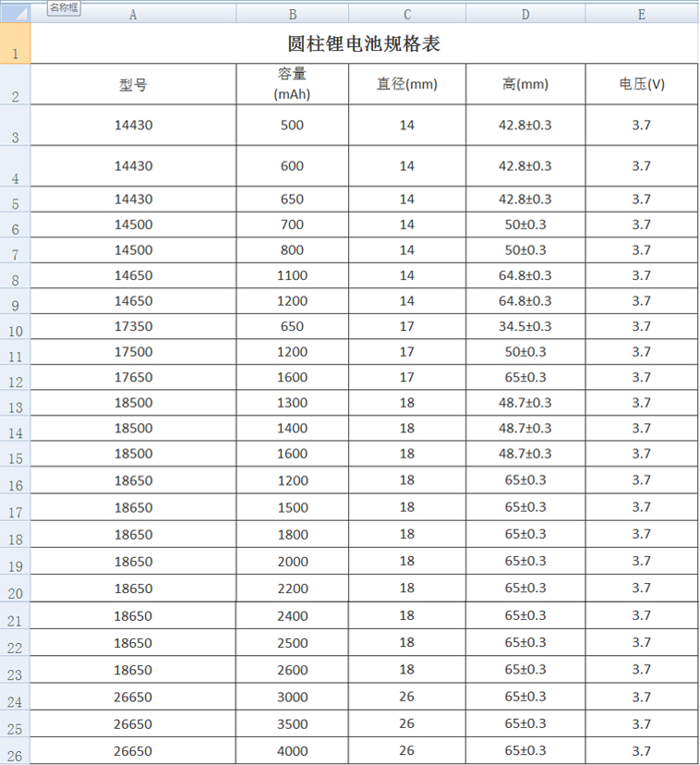The height and width of the screenshot is (765, 700).
Task: Click the title cell 圆柱锂电池规格表
Action: coord(364,42)
